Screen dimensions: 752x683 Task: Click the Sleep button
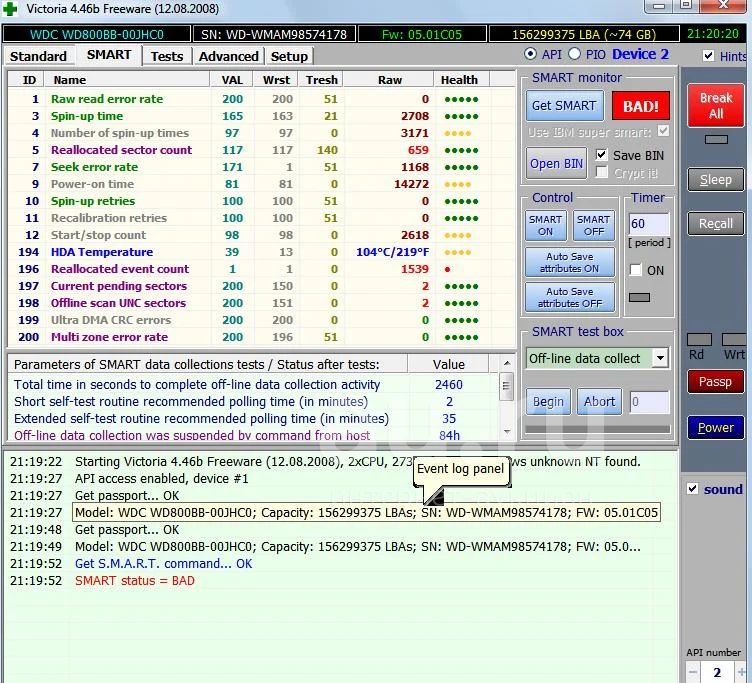tap(716, 180)
